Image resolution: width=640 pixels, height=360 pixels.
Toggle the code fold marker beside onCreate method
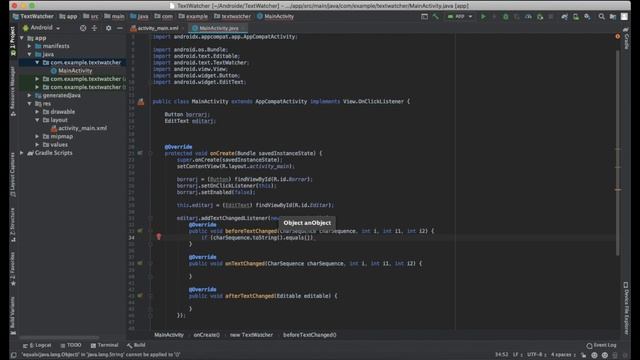[x=150, y=153]
